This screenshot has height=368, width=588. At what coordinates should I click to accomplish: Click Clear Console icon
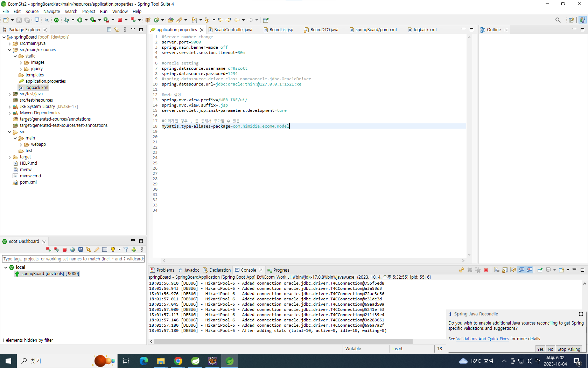coord(496,270)
